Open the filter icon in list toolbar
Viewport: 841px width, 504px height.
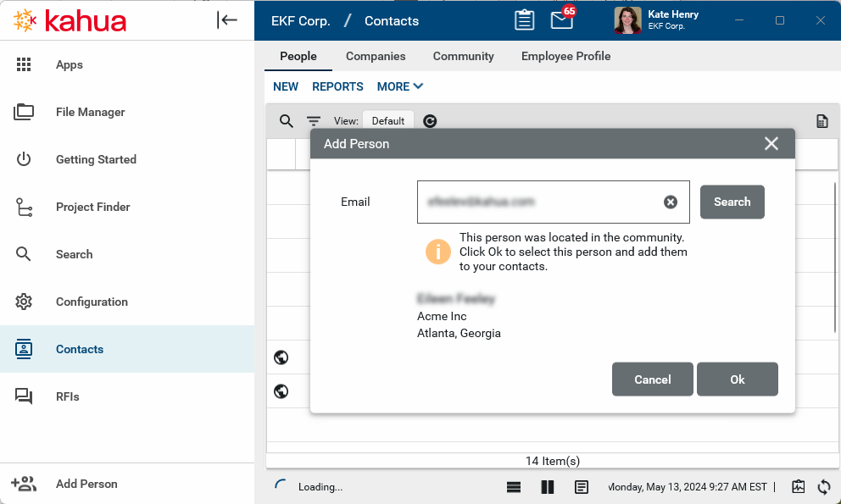pos(314,121)
